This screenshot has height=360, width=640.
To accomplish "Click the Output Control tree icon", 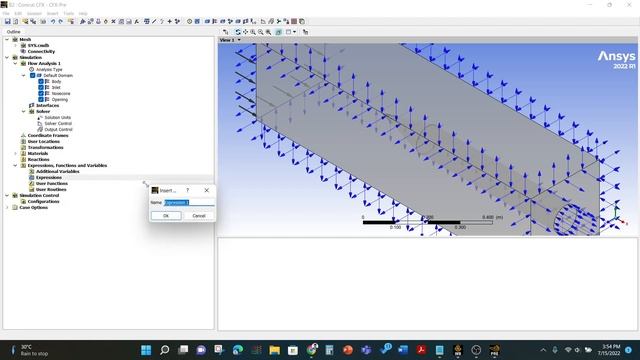I will [40, 129].
